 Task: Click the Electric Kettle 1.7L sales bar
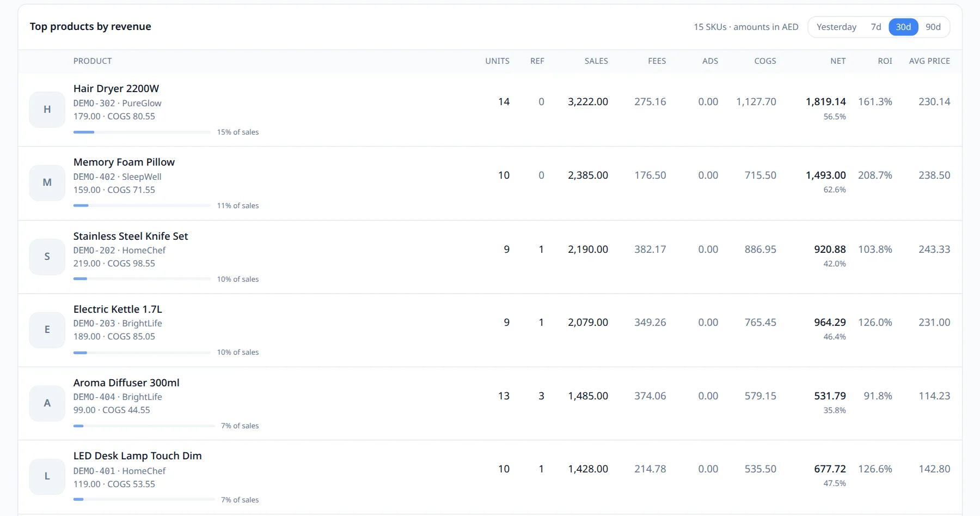pos(142,353)
